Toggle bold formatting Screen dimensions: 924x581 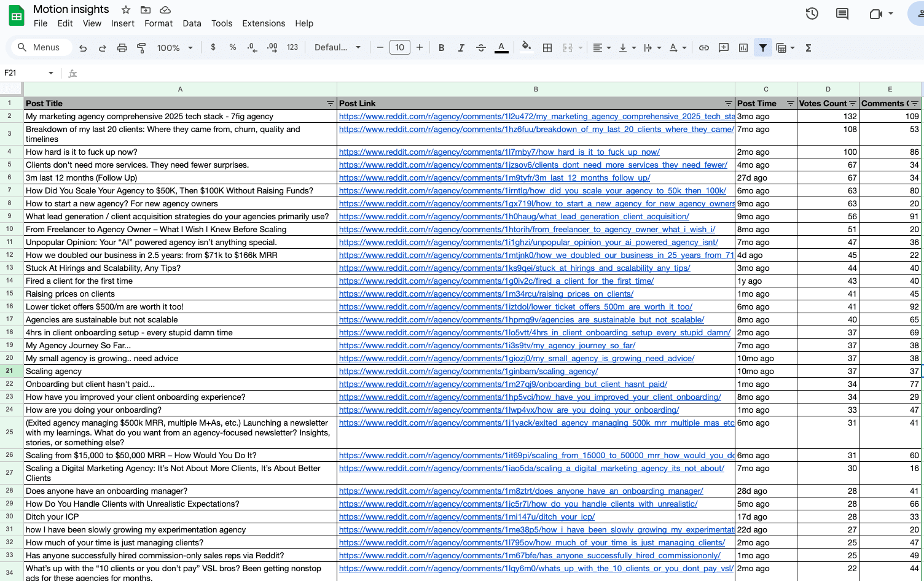(x=441, y=48)
